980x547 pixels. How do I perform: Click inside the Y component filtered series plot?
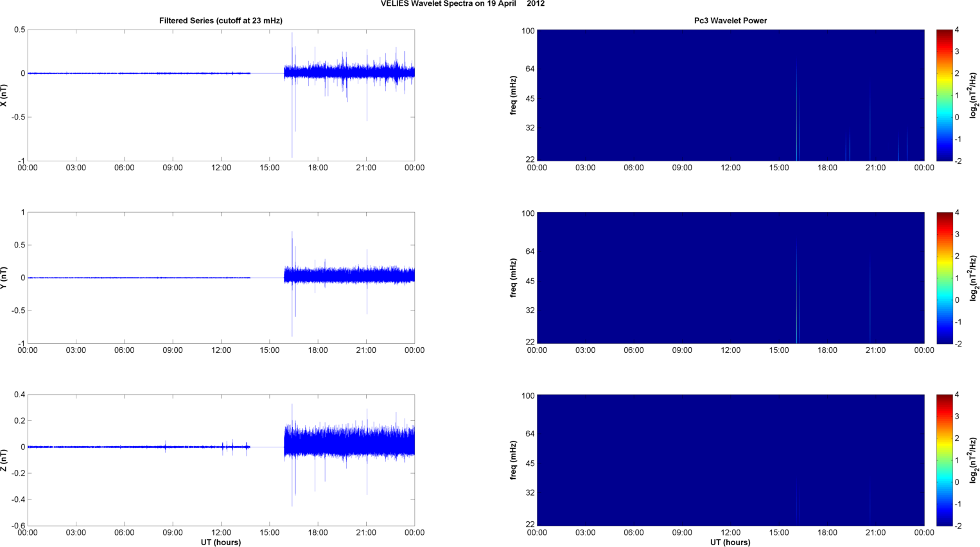[221, 278]
